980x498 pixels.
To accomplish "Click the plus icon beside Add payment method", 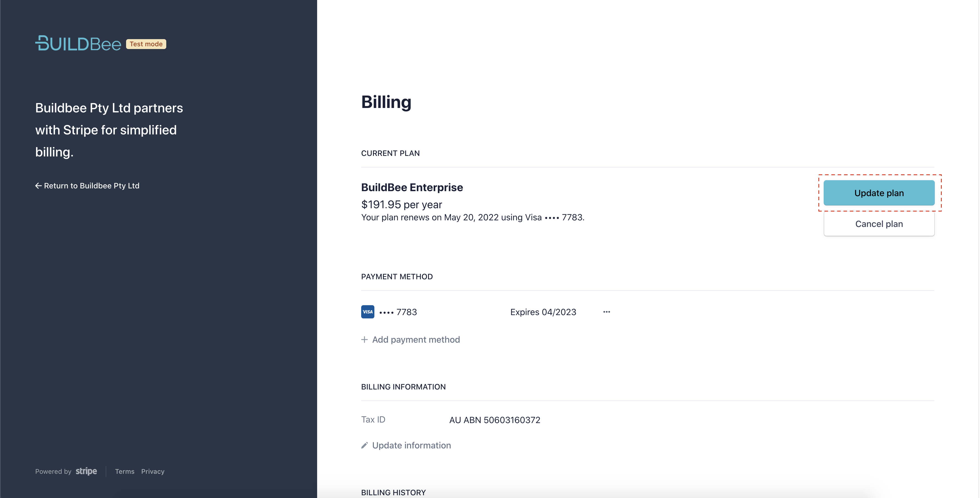I will point(364,340).
